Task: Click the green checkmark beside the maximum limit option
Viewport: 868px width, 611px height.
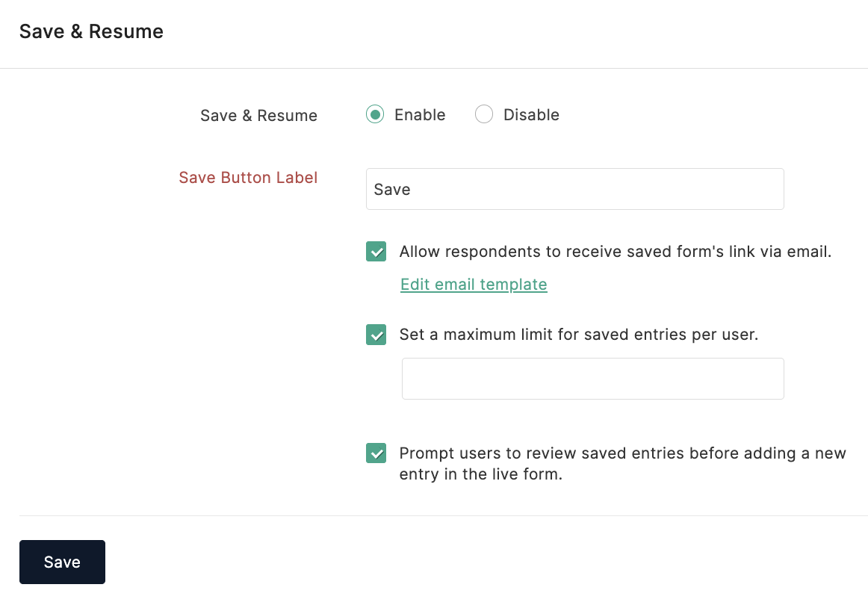Action: 376,335
